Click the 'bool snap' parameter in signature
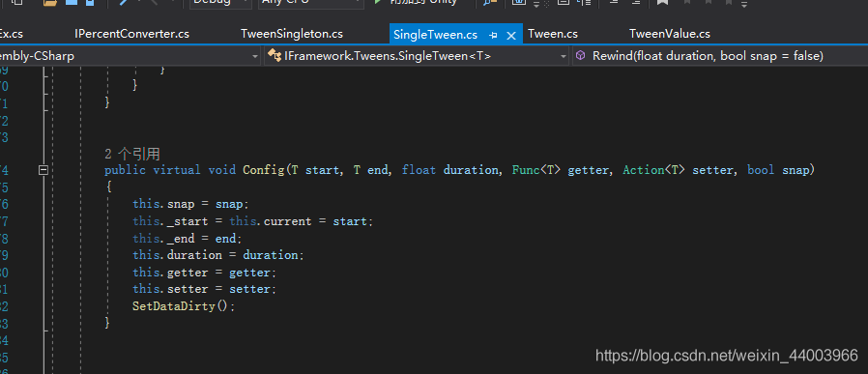 [778, 170]
